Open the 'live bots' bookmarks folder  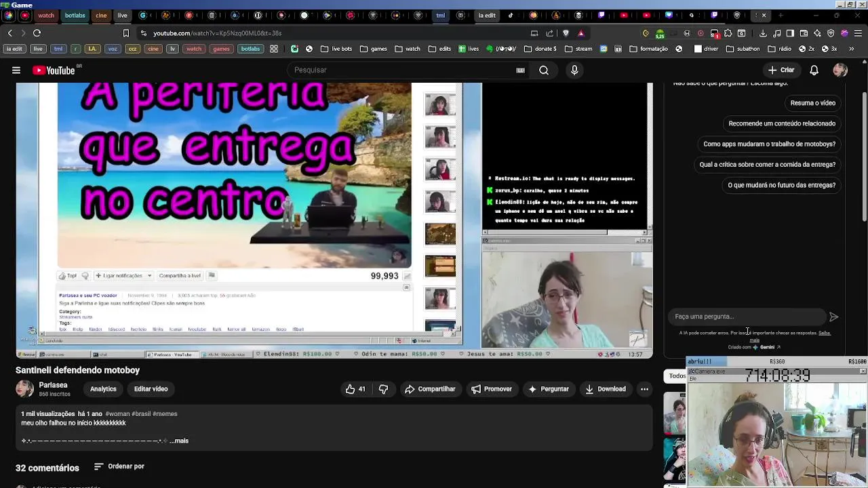click(336, 49)
